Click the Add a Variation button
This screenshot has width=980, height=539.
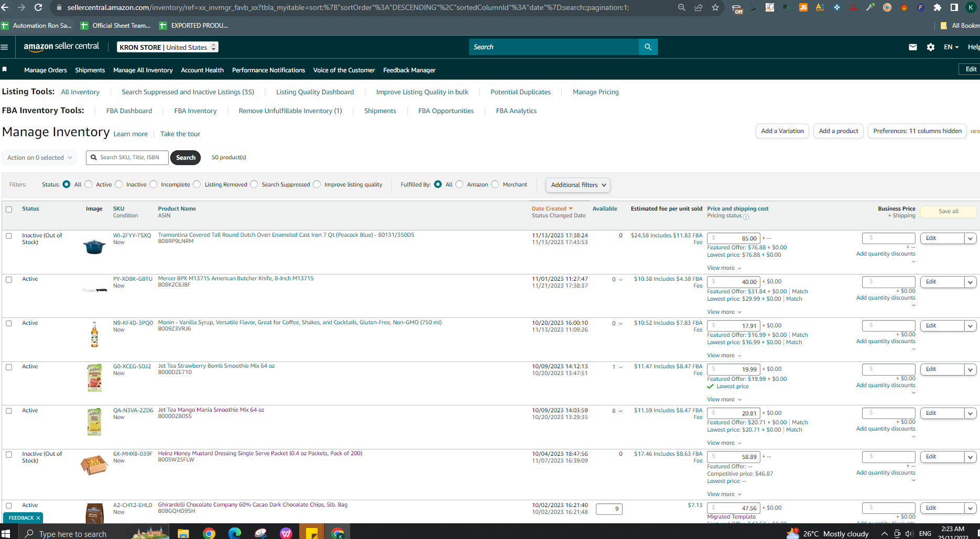point(782,131)
